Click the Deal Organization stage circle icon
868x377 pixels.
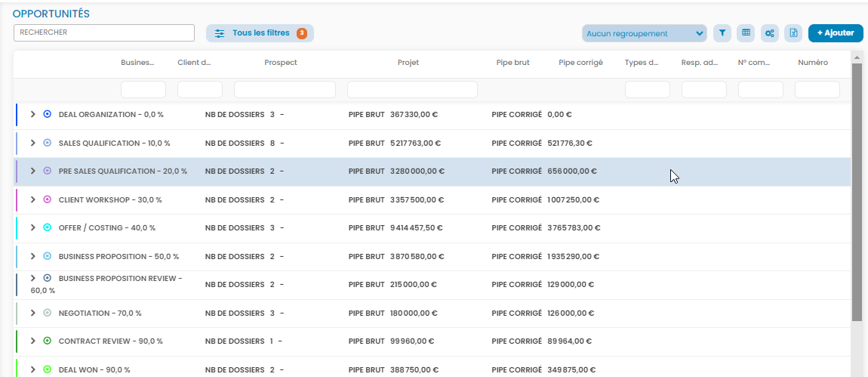pyautogui.click(x=48, y=114)
